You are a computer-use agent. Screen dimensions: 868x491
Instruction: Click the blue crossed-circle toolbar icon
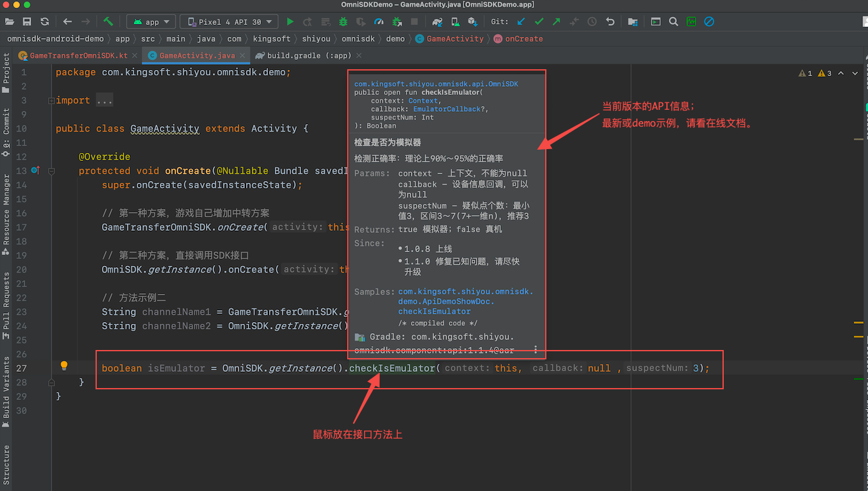[x=709, y=21]
